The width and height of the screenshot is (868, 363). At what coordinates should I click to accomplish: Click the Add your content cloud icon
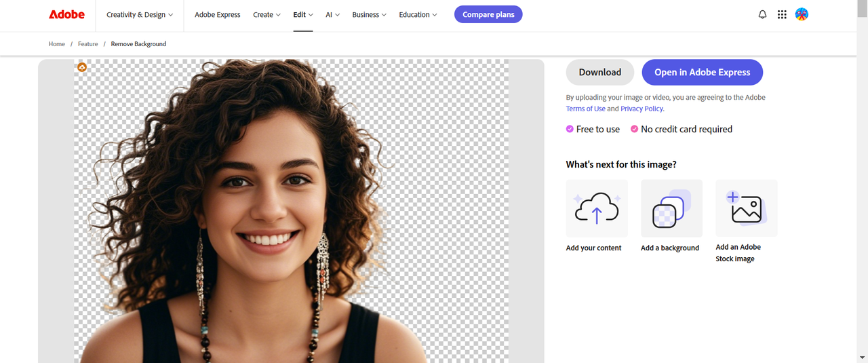[x=597, y=208]
